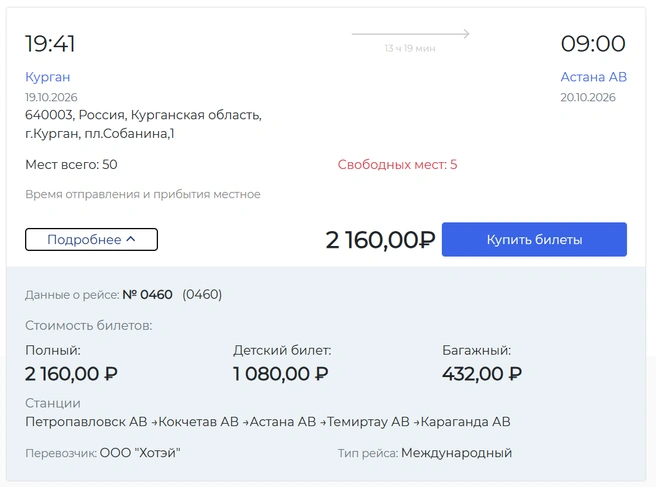Click the trip number № 0460

tap(147, 295)
